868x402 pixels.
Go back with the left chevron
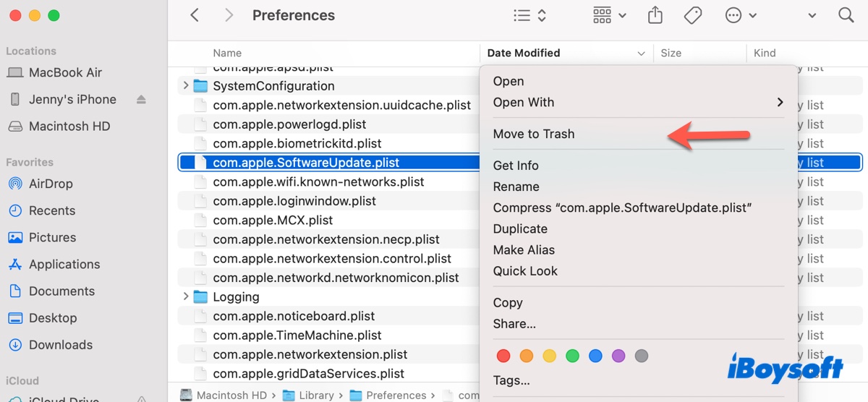[195, 15]
